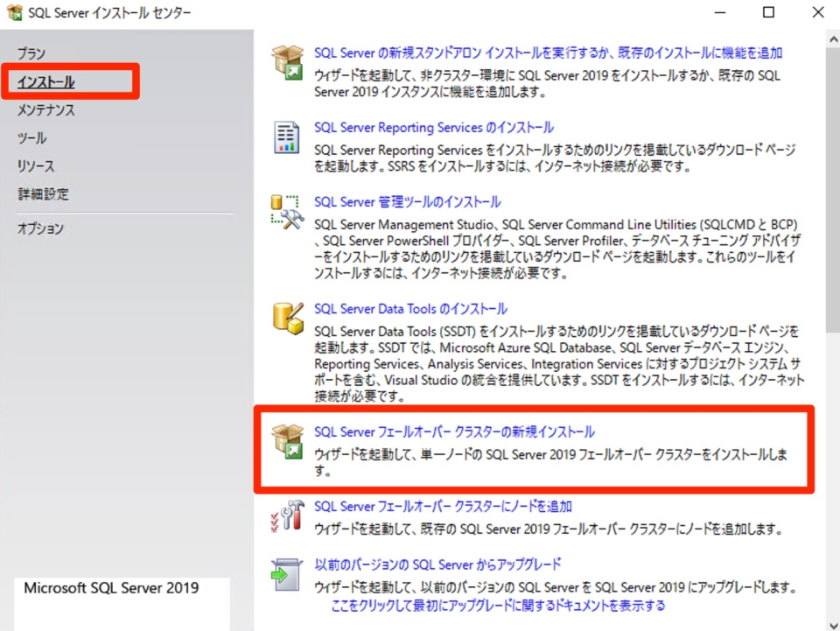Screen dimensions: 840x631
Task: Click description text 単一ノードの SQL Server 2019
Action: [550, 462]
